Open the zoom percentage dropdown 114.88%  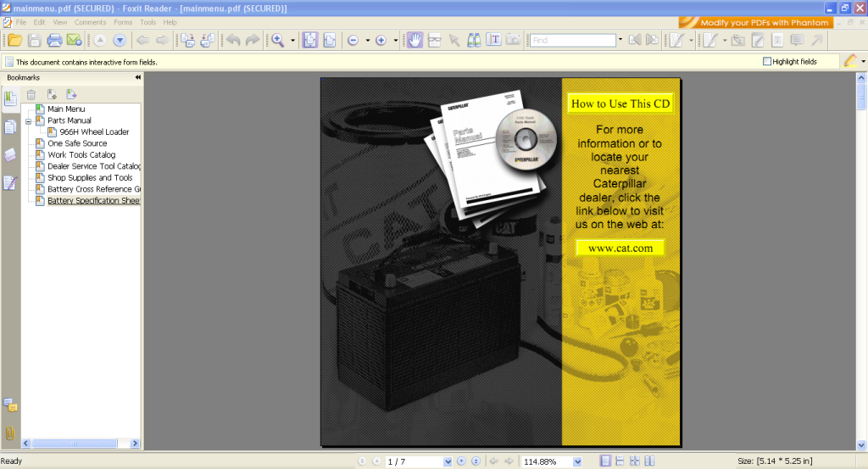(577, 461)
